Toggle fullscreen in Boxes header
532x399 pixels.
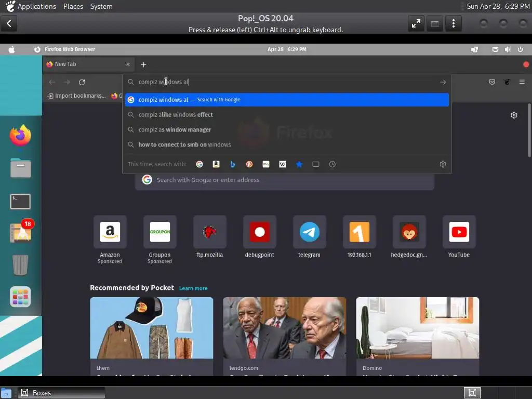pyautogui.click(x=416, y=23)
